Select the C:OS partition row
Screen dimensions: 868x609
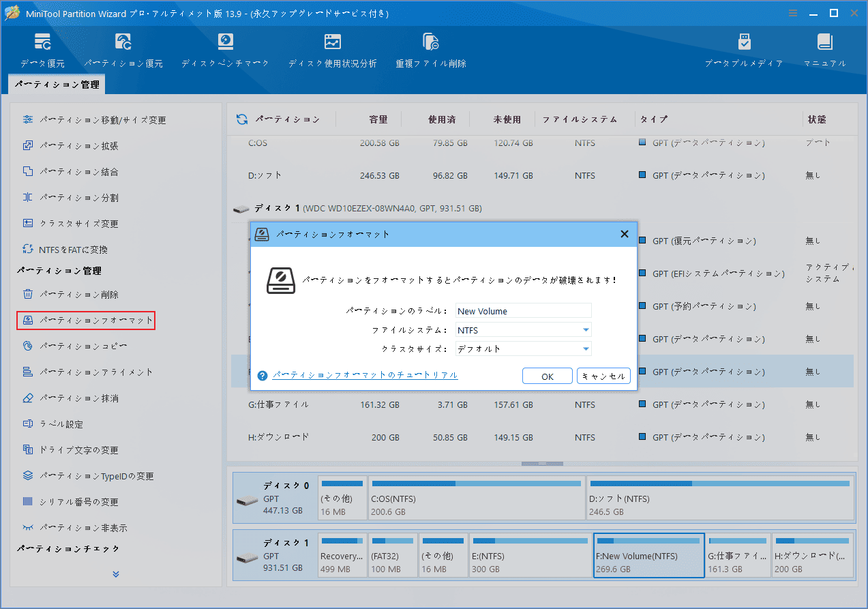(x=542, y=143)
